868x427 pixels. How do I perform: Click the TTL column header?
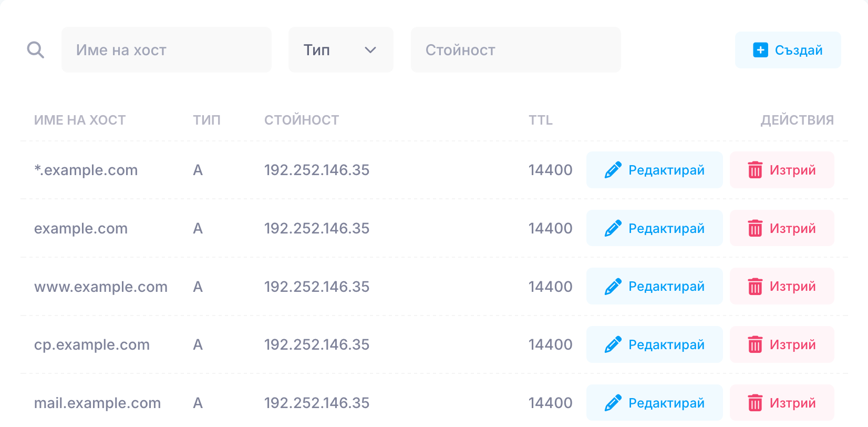(x=541, y=120)
